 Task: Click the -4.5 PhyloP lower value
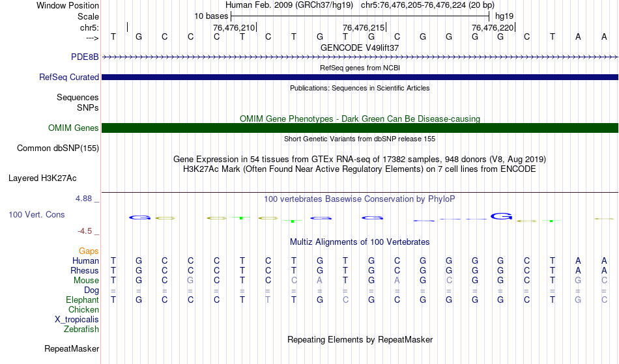[x=85, y=231]
